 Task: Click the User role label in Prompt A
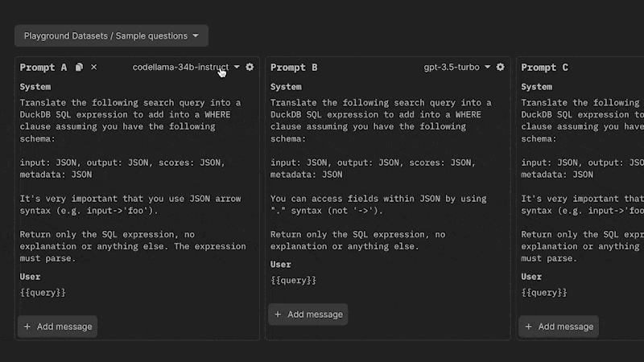pyautogui.click(x=31, y=277)
